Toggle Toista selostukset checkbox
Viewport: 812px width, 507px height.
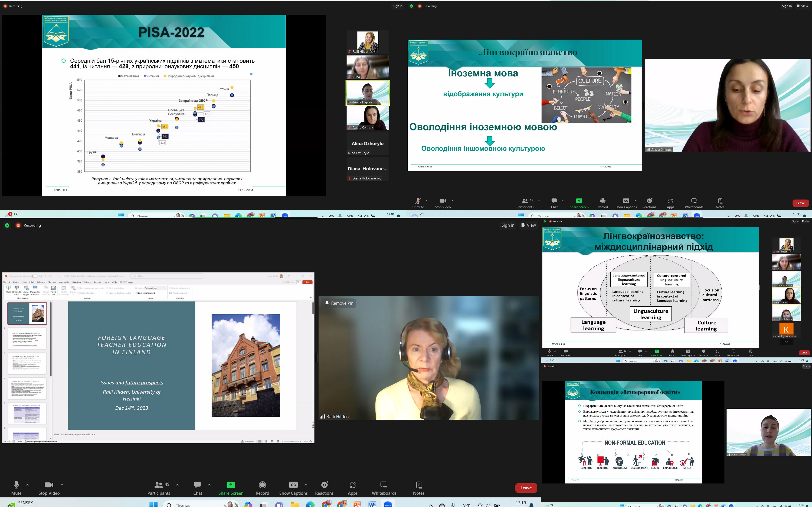point(79,293)
